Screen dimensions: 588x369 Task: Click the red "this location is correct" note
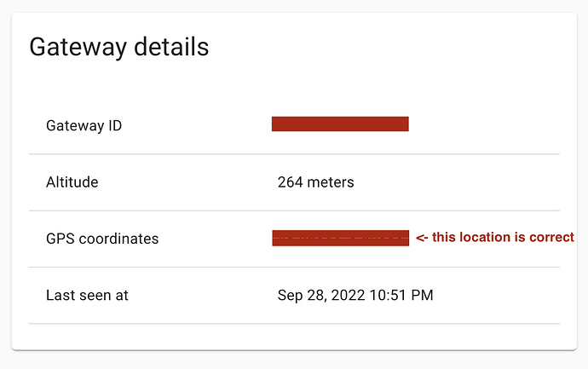(504, 238)
